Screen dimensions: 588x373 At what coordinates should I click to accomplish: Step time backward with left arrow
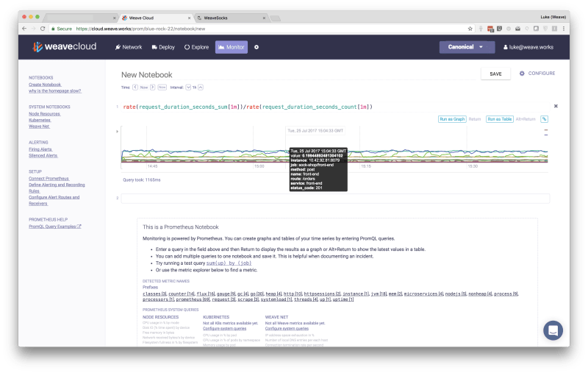[135, 87]
